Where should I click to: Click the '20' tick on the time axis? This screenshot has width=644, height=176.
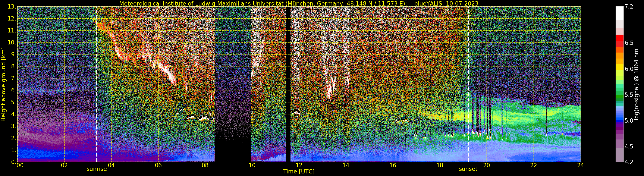(x=487, y=165)
